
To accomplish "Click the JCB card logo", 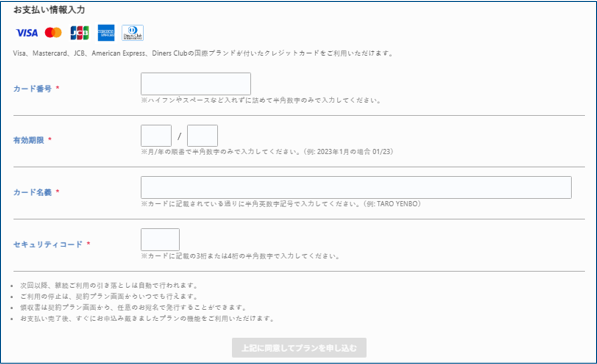I will pyautogui.click(x=80, y=33).
